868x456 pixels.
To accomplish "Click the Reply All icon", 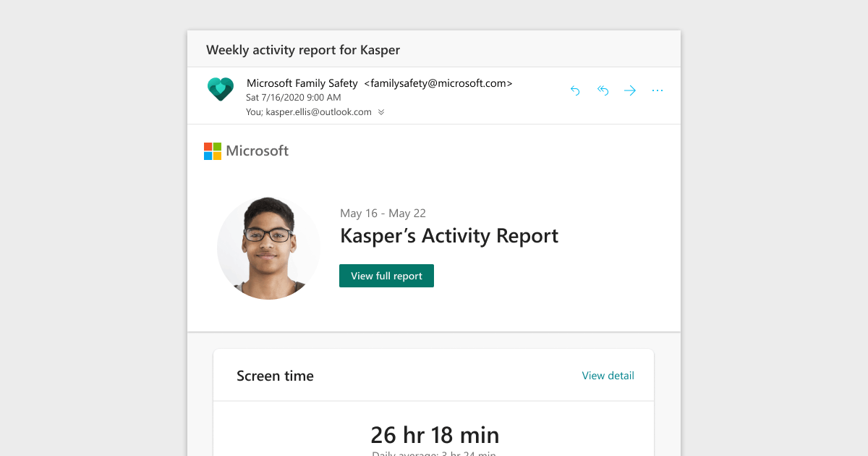I will coord(603,90).
